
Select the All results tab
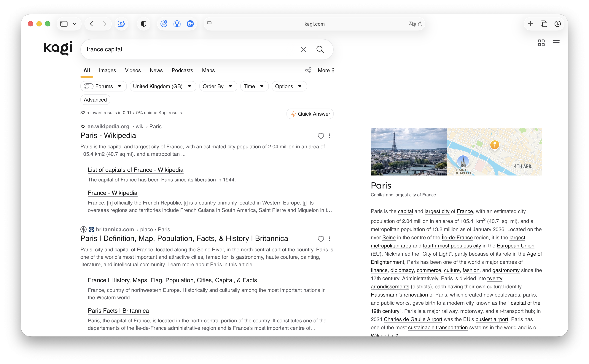click(x=87, y=70)
